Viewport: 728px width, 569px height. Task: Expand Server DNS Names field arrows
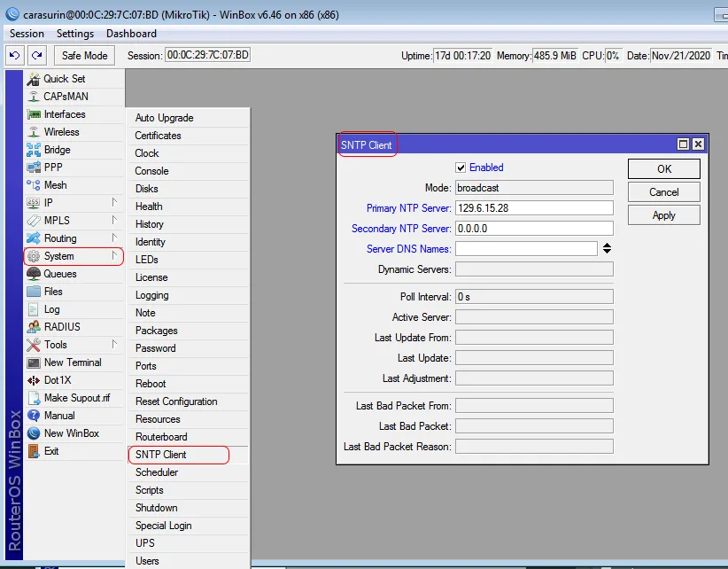point(608,249)
